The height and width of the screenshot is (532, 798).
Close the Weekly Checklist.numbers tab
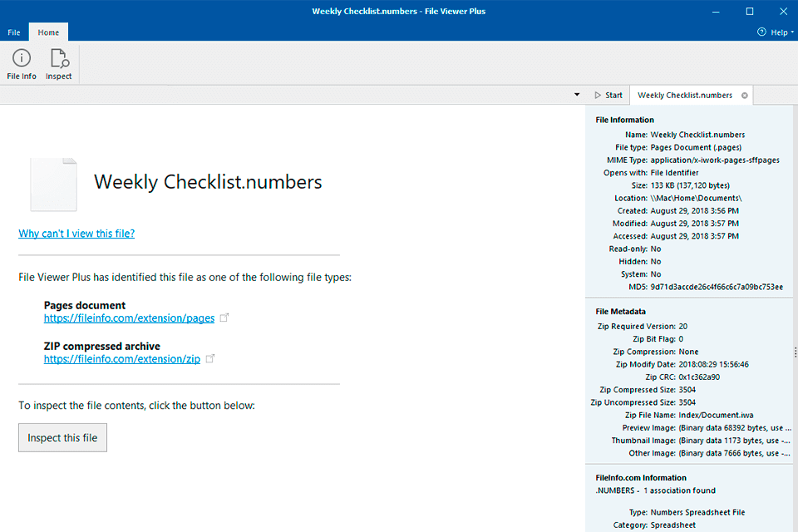point(745,96)
